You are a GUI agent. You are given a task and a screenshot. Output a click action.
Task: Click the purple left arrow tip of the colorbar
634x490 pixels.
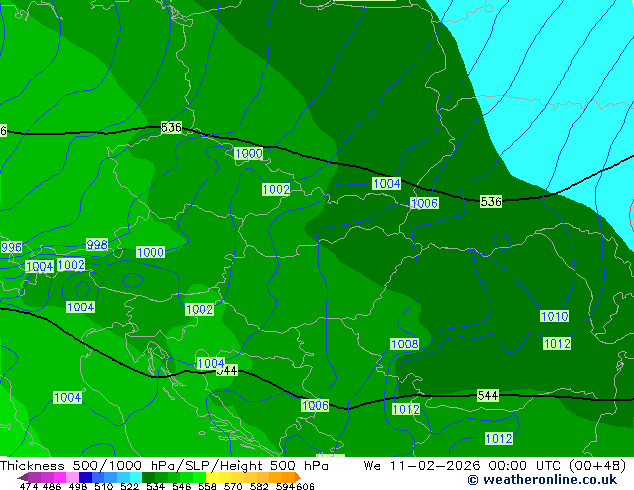click(22, 477)
